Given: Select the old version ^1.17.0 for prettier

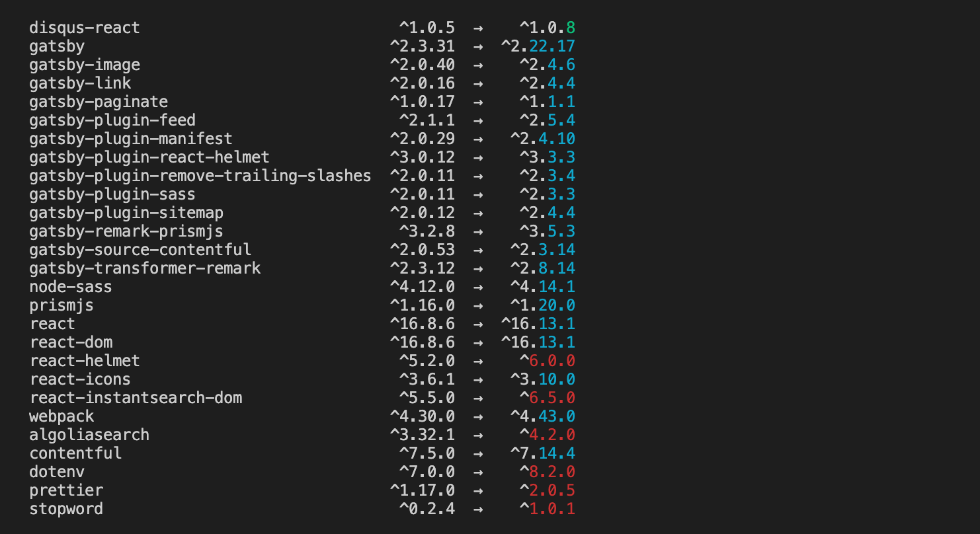Looking at the screenshot, I should click(423, 490).
